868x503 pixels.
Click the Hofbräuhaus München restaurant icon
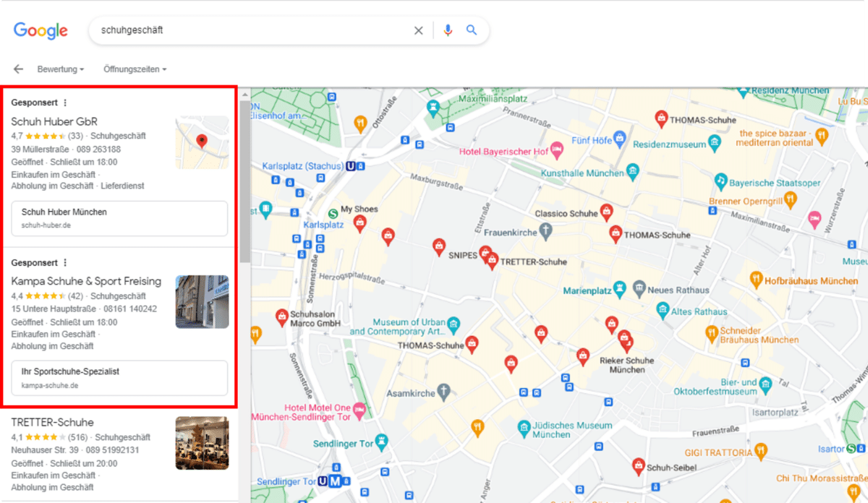756,280
